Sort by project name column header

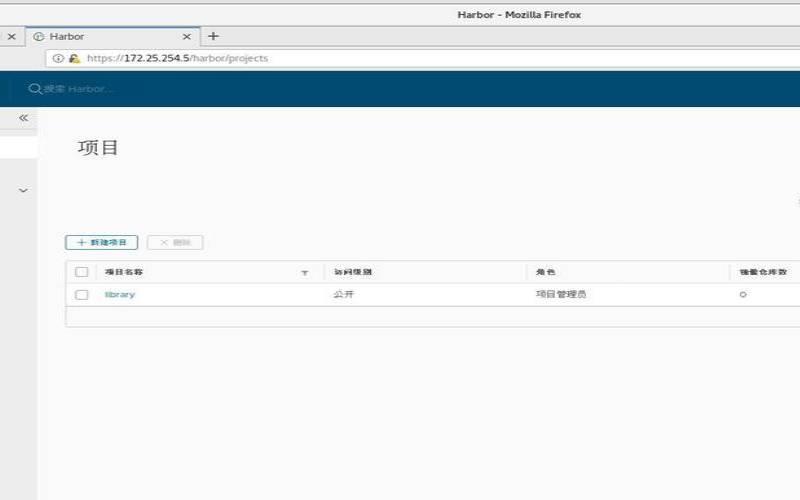click(x=124, y=272)
